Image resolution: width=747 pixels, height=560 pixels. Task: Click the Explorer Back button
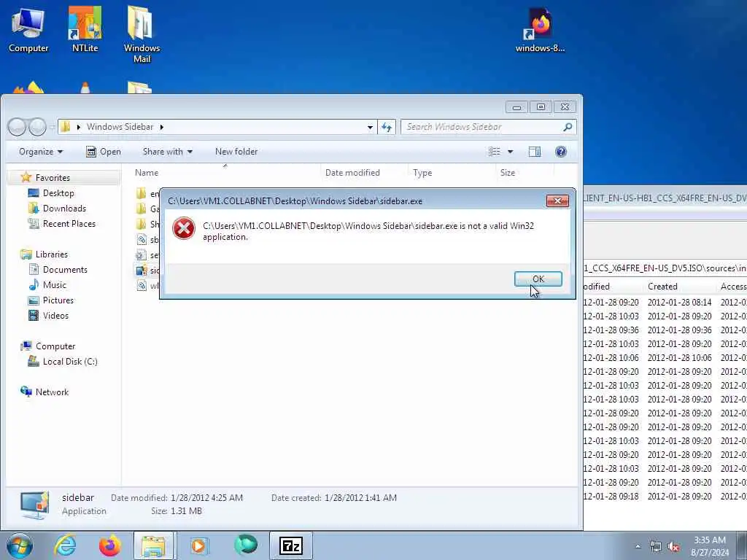[17, 127]
